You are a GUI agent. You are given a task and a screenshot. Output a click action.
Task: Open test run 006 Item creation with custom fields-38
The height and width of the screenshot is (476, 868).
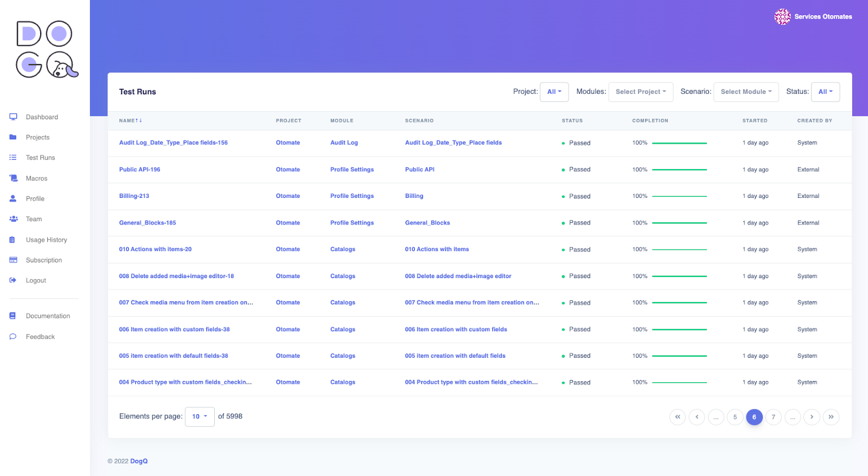click(x=174, y=329)
